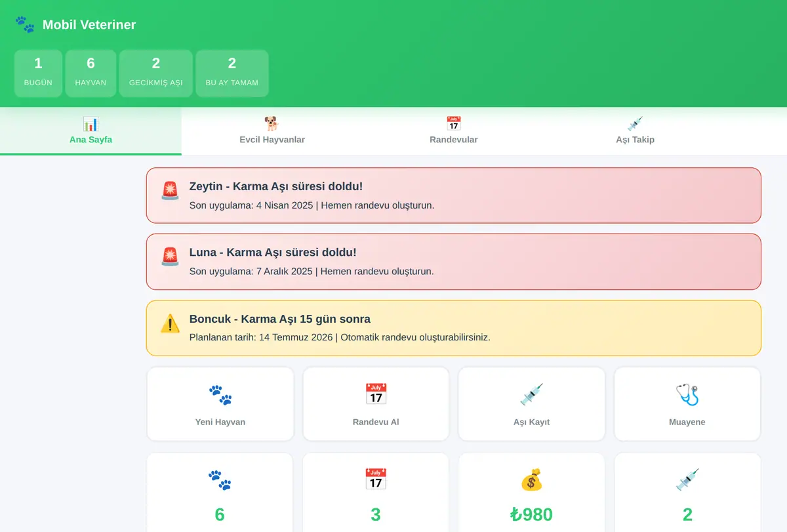The width and height of the screenshot is (787, 532).
Task: Open the Evcil Hayvanlar tab
Action: pyautogui.click(x=272, y=131)
